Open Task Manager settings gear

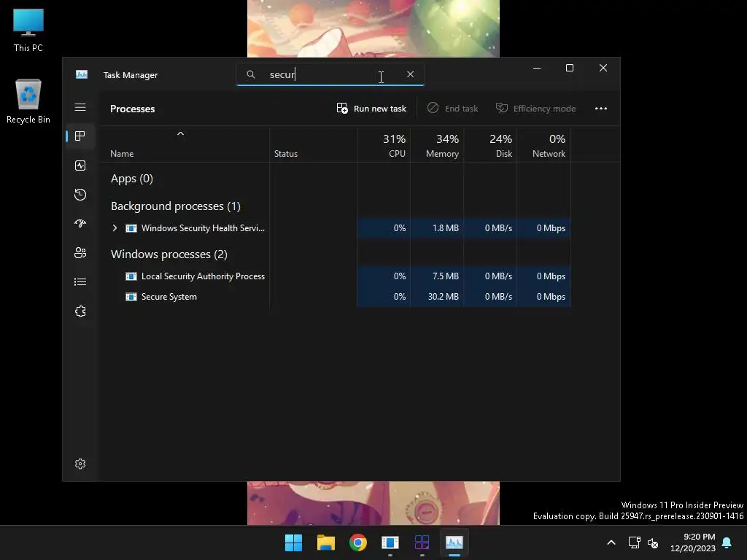pyautogui.click(x=80, y=464)
